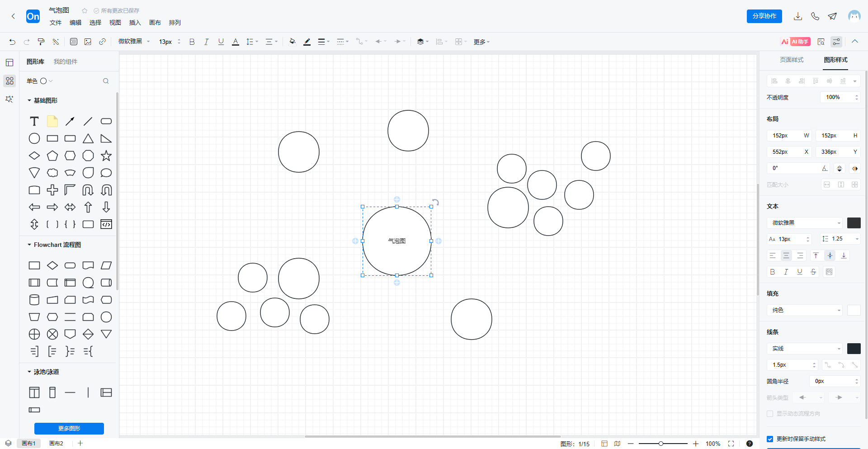Select the format painter tool
The height and width of the screenshot is (449, 868).
click(x=41, y=42)
